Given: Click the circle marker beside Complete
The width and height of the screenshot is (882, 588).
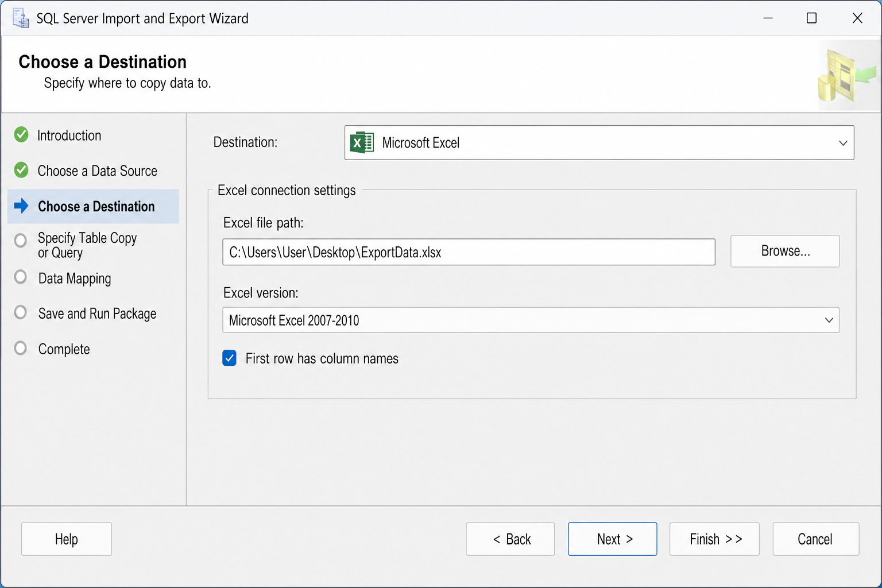Looking at the screenshot, I should [x=21, y=348].
